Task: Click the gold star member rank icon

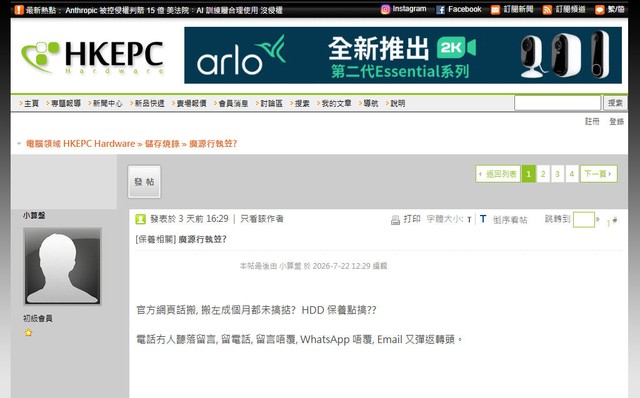Action: (x=28, y=333)
